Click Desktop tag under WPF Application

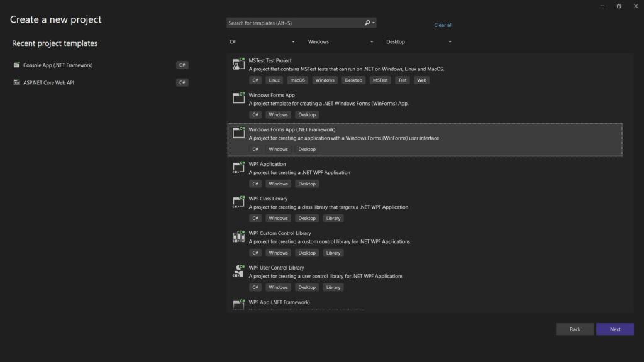click(307, 184)
